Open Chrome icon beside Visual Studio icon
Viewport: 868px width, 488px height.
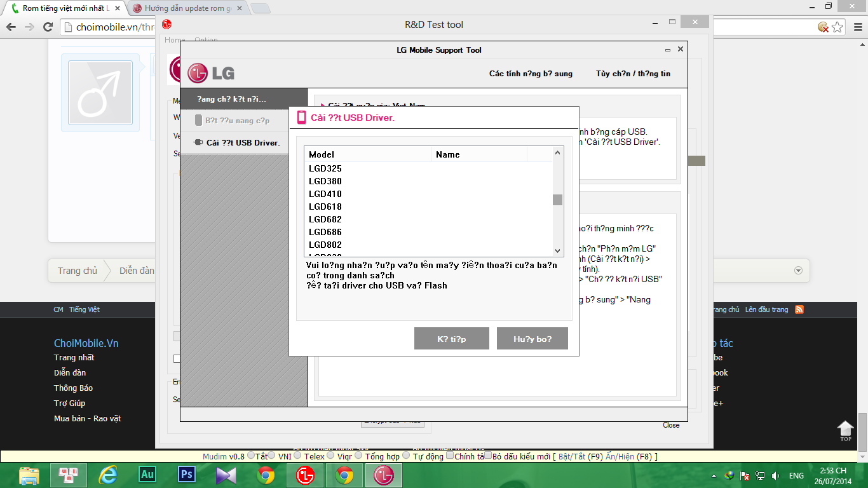266,475
